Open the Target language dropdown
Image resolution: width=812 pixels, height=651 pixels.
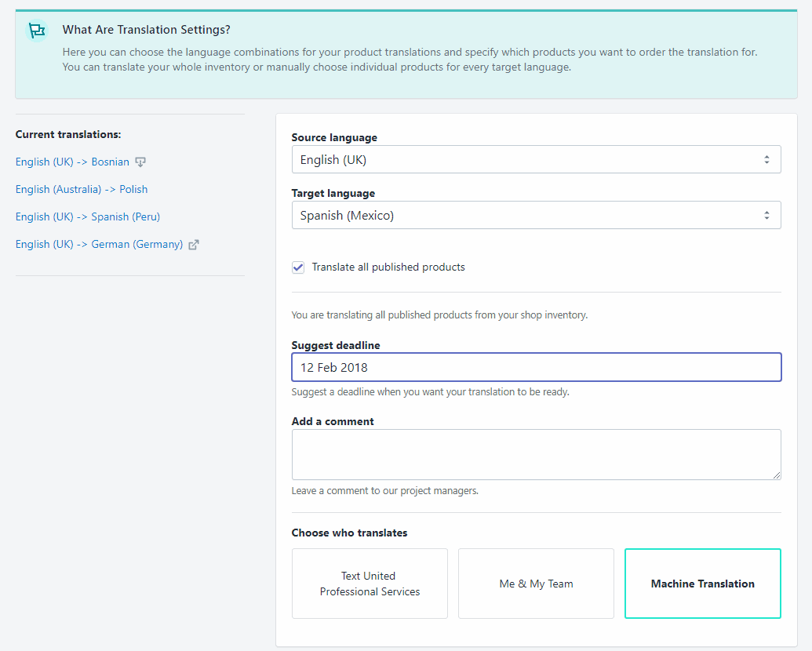[536, 215]
